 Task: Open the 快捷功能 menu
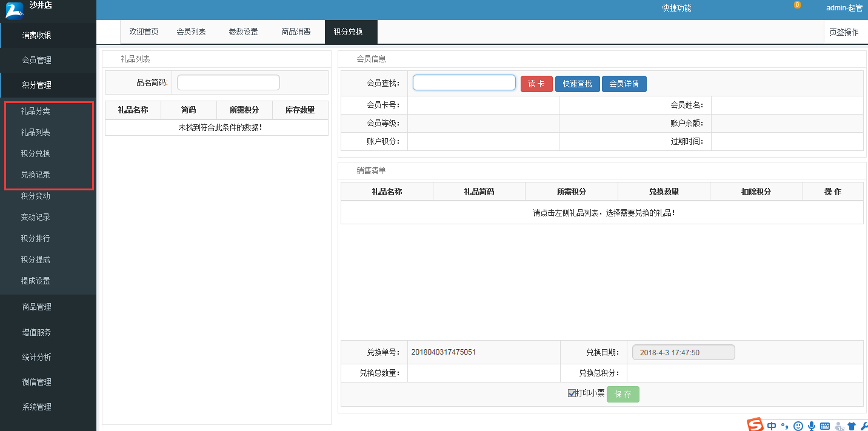pos(676,8)
